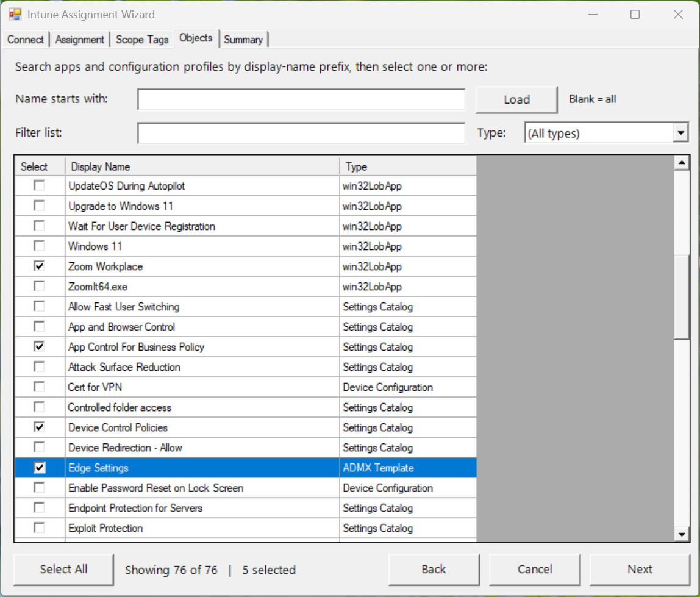Click the Name starts with field

tap(301, 99)
